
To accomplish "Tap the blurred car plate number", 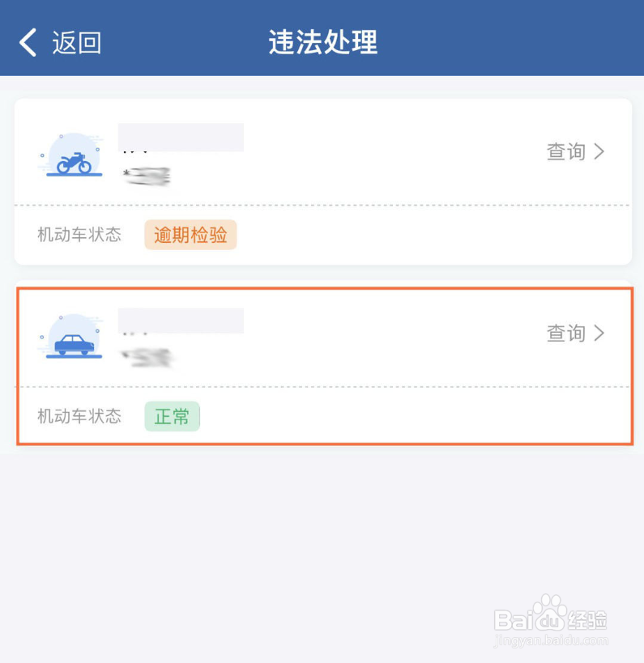I will 147,358.
